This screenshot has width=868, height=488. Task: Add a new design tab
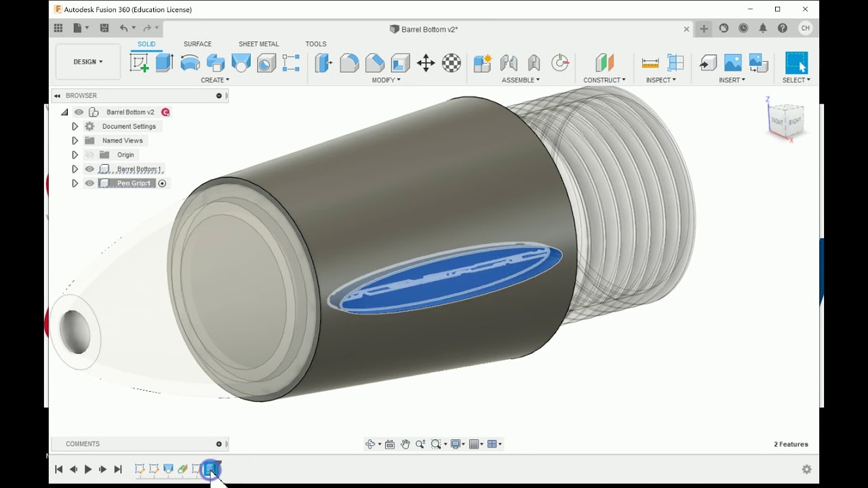pyautogui.click(x=704, y=28)
